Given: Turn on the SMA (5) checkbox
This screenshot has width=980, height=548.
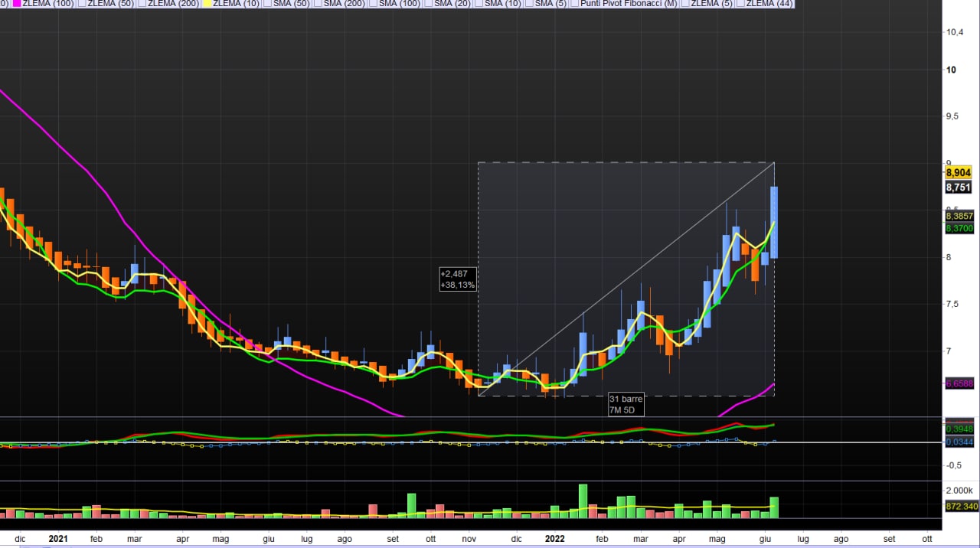Looking at the screenshot, I should (529, 4).
